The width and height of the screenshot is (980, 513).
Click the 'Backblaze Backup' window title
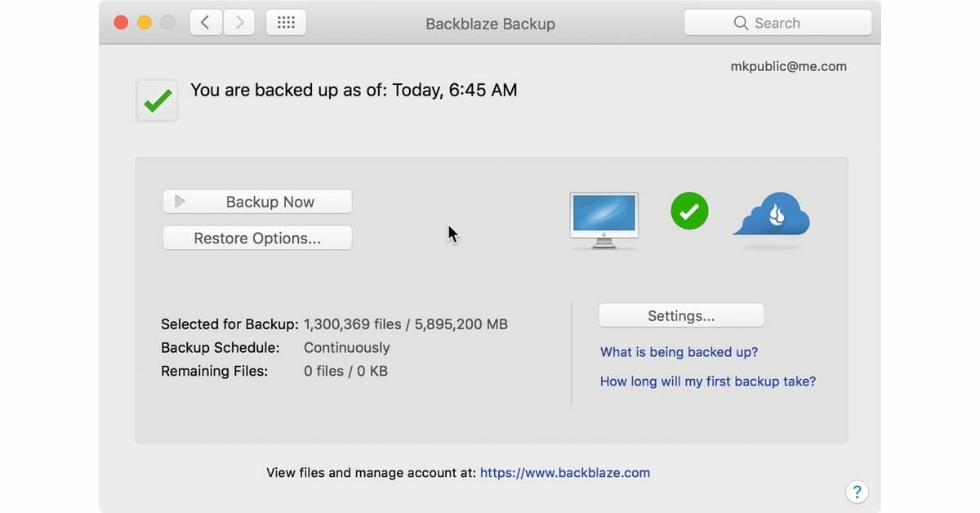pos(490,24)
